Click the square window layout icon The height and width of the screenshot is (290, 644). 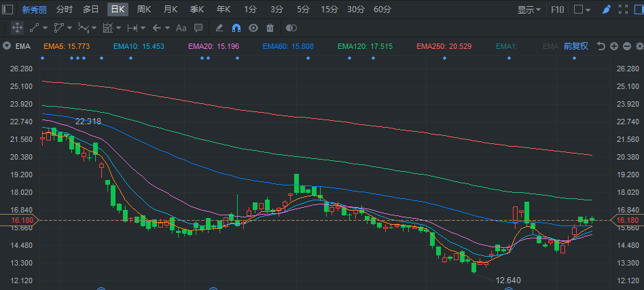(579, 10)
